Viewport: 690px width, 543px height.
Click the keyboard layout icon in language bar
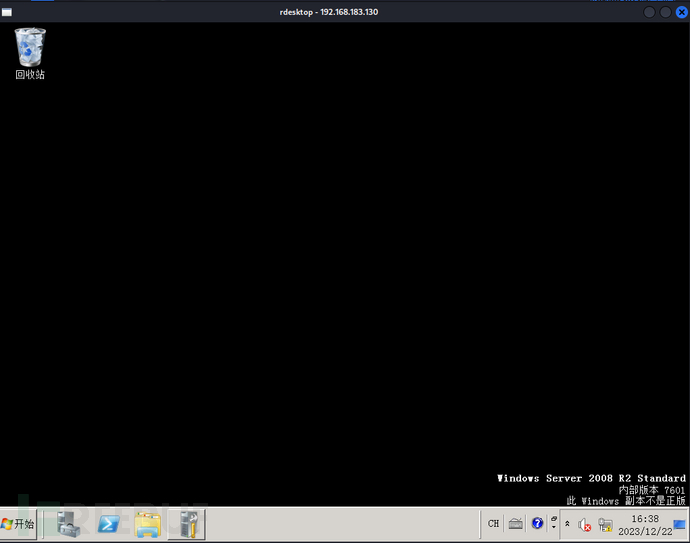pos(515,523)
